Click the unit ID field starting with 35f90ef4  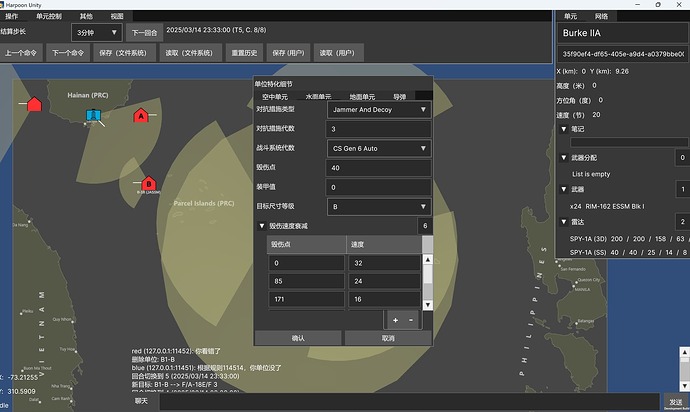[623, 54]
